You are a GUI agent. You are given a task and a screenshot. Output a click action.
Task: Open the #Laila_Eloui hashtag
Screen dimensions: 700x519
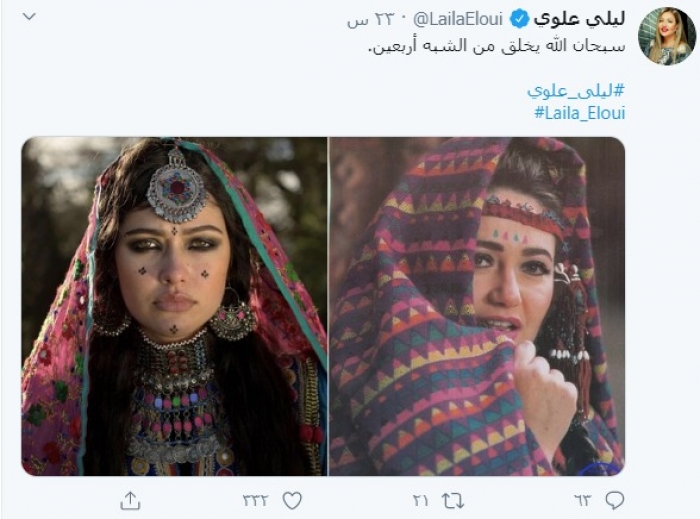click(x=580, y=112)
